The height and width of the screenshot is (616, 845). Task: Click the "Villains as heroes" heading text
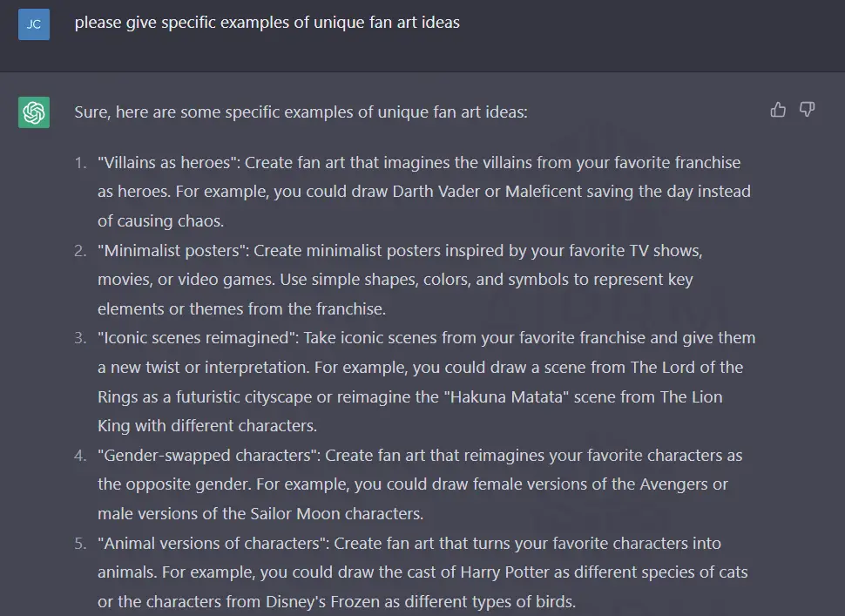coord(169,162)
